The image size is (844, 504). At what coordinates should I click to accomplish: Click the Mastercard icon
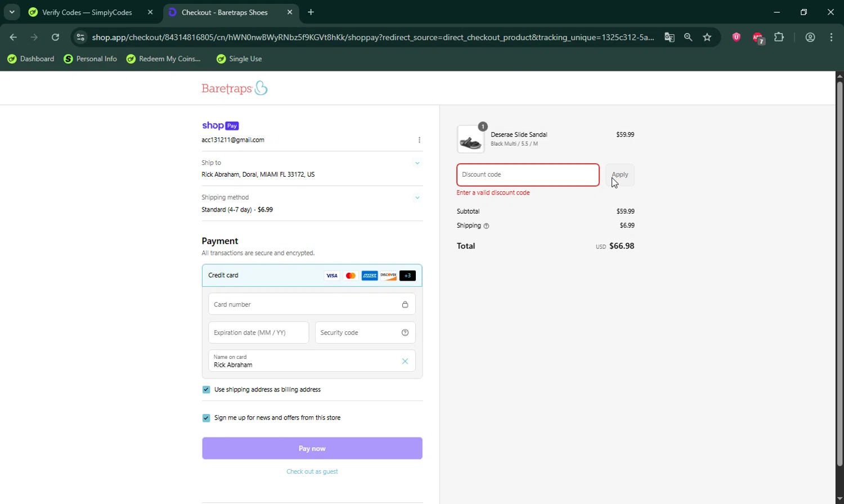(351, 276)
